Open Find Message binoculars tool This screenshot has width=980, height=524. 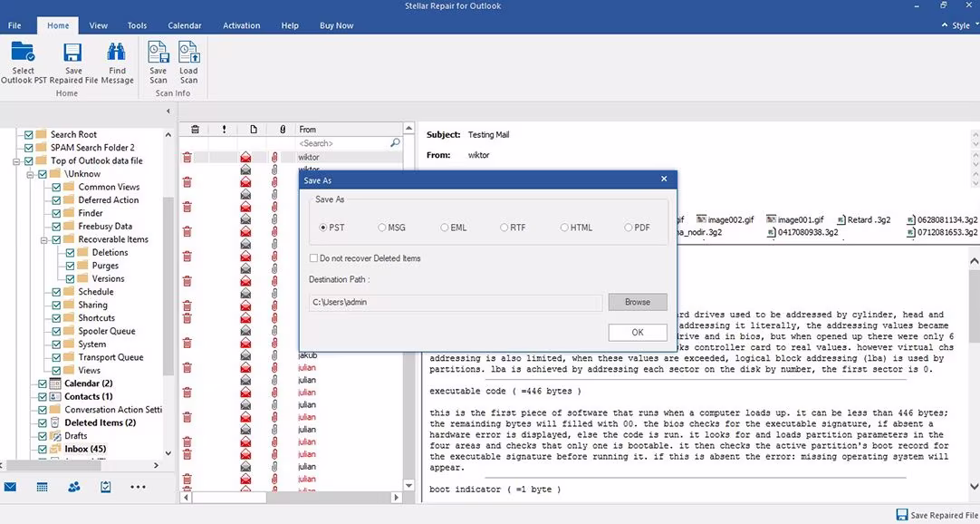pos(116,52)
